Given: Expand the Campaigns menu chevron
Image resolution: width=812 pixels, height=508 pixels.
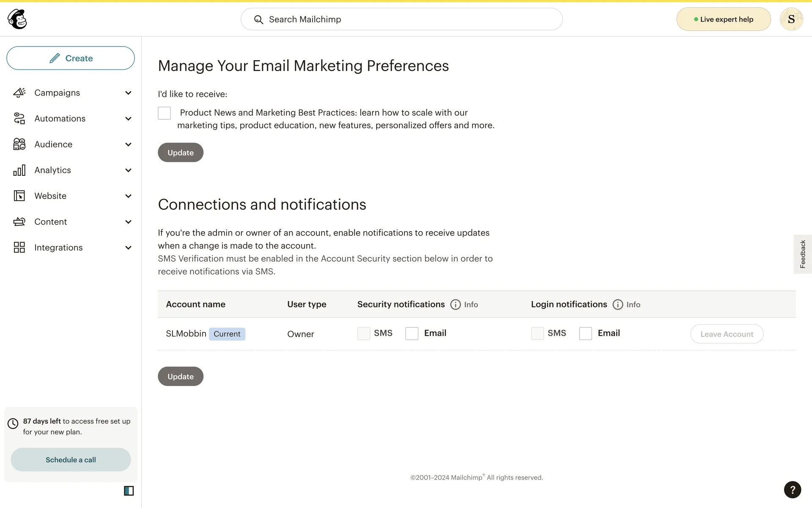Looking at the screenshot, I should point(128,93).
